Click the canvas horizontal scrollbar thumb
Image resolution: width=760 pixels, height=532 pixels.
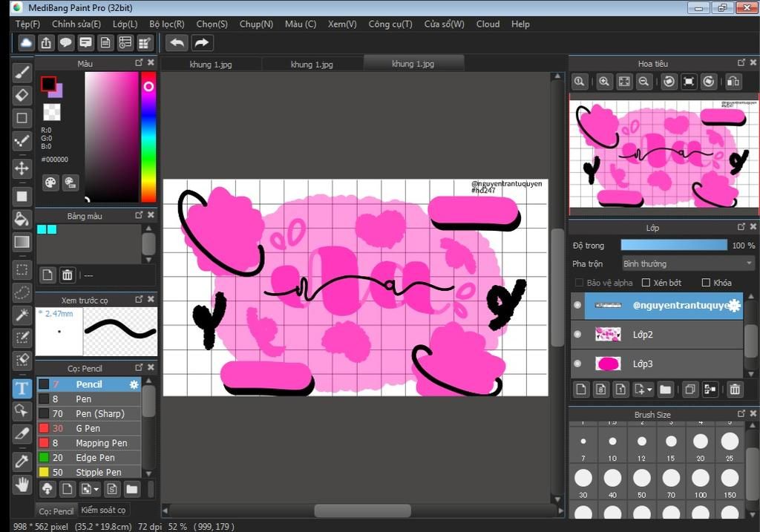click(362, 510)
